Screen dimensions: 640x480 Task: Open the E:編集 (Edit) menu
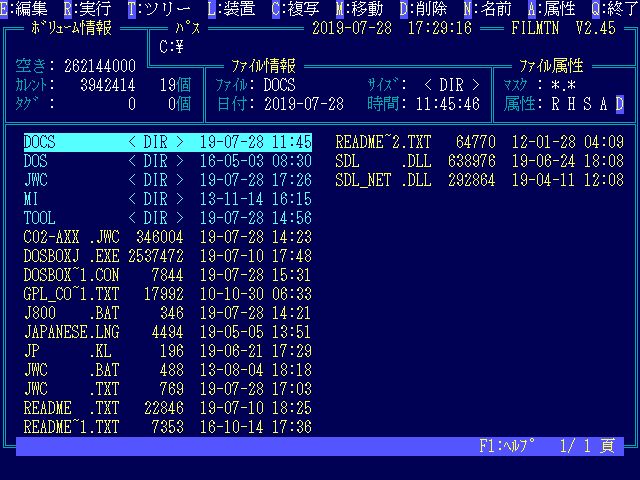26,9
